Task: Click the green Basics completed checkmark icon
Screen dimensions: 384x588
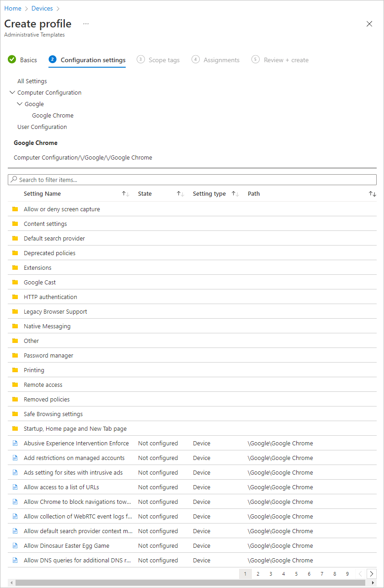Action: coord(12,59)
